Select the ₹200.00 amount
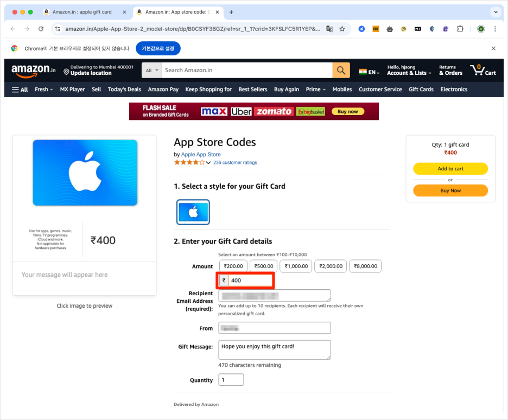Image resolution: width=508 pixels, height=420 pixels. coord(233,266)
